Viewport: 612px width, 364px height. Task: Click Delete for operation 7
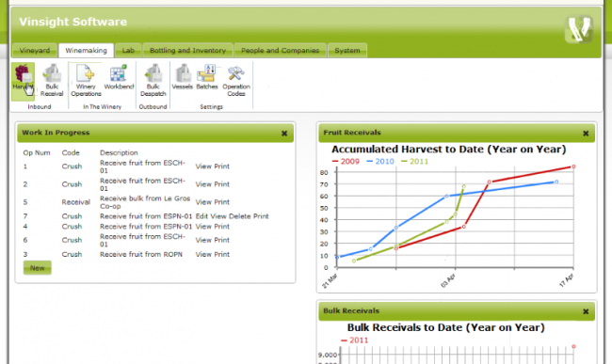coord(240,216)
